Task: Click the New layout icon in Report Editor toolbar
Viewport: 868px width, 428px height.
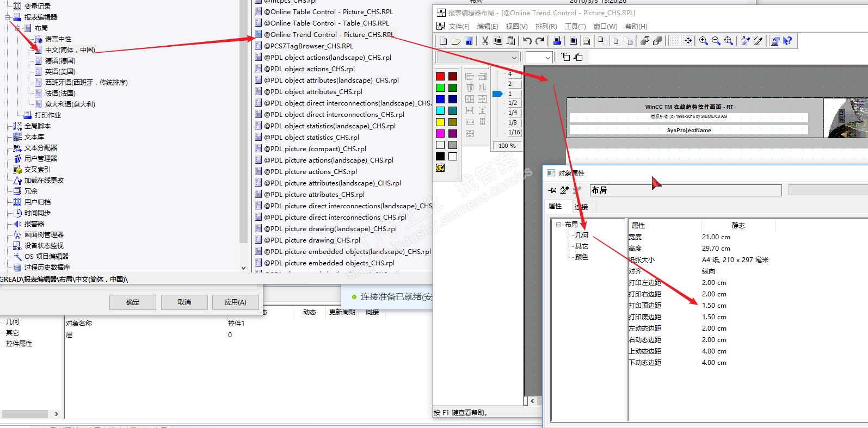Action: tap(444, 41)
